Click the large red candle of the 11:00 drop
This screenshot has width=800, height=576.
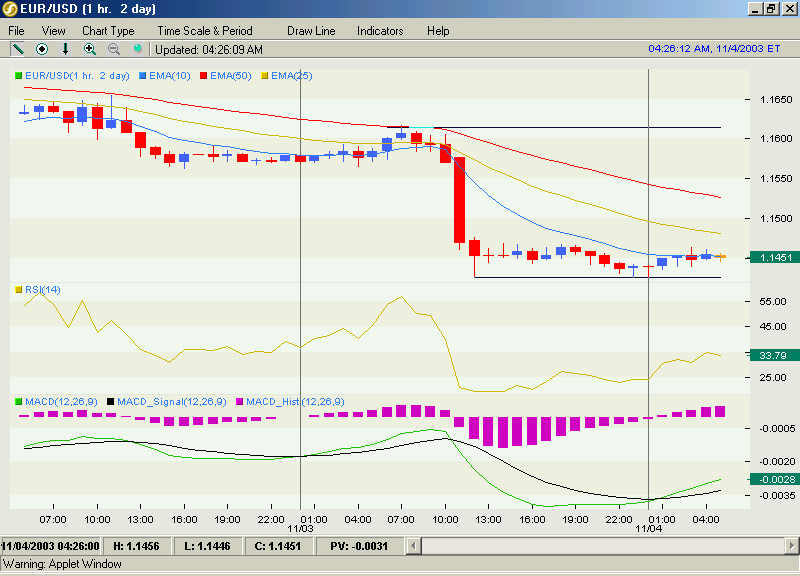point(460,200)
